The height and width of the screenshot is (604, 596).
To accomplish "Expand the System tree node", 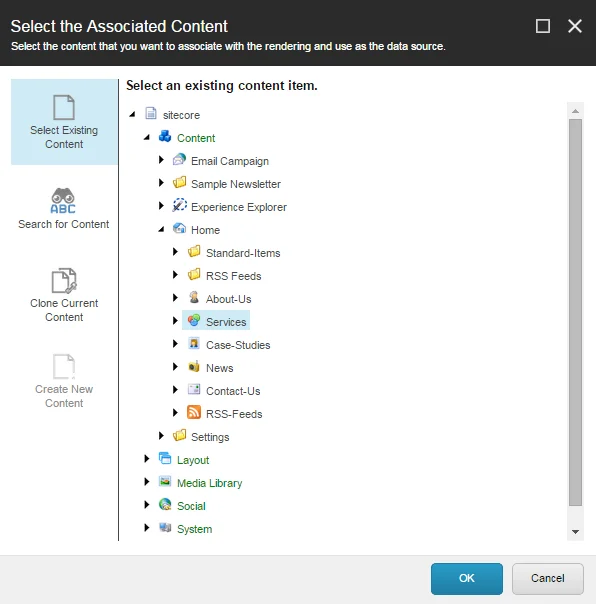I will (x=147, y=528).
